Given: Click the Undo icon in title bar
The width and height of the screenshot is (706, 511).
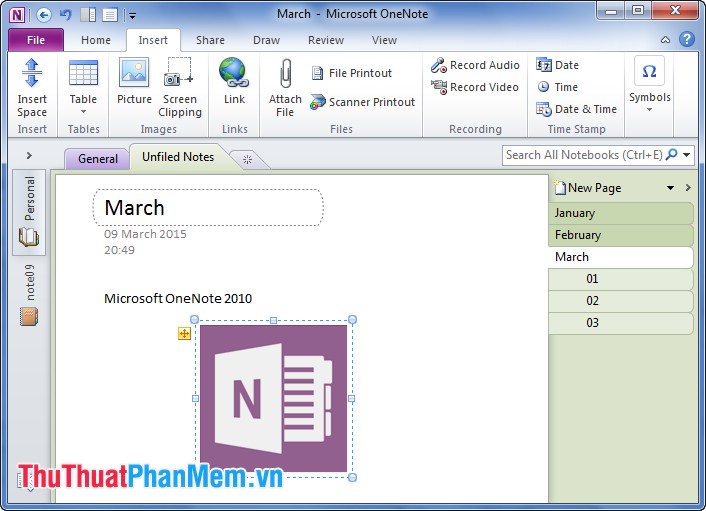Looking at the screenshot, I should coord(66,15).
